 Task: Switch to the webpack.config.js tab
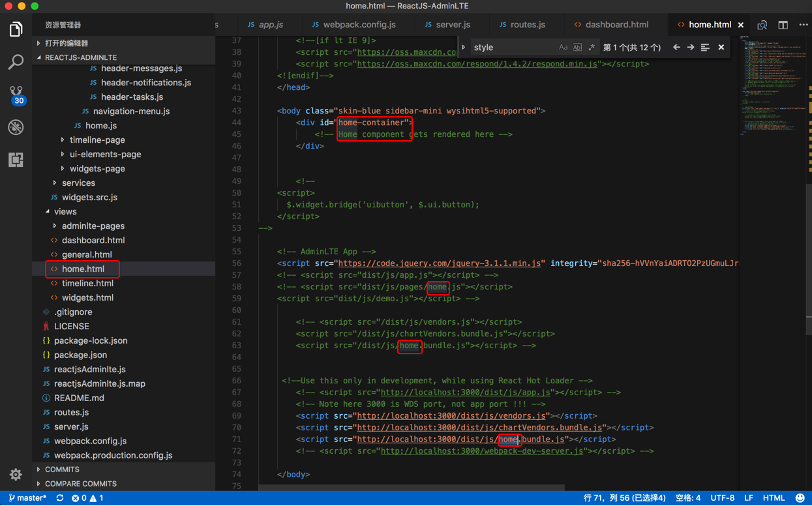click(359, 25)
